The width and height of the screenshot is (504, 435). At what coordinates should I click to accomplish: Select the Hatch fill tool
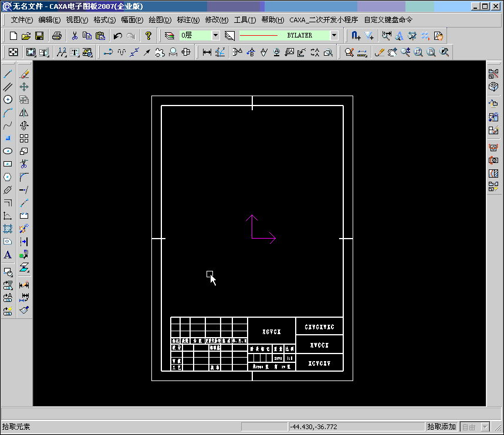click(8, 229)
